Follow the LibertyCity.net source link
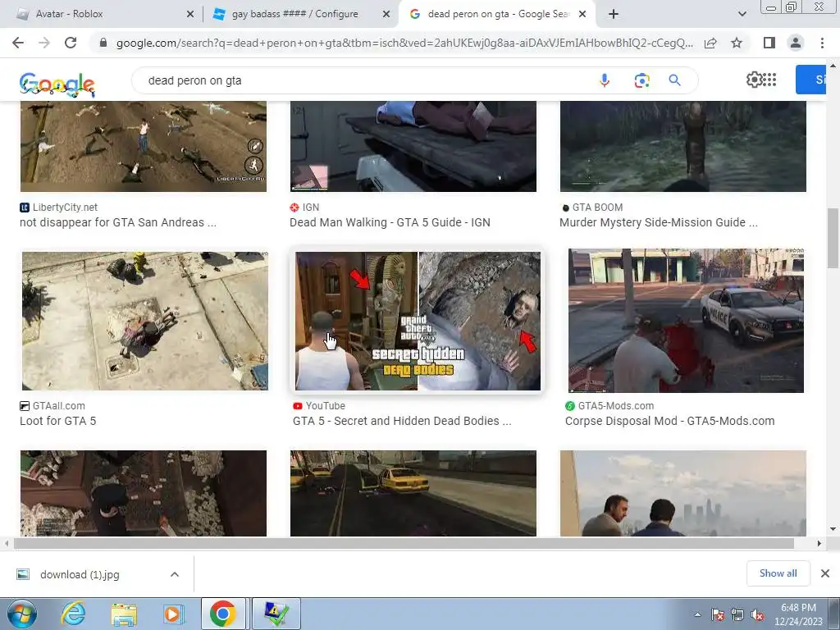This screenshot has height=630, width=840. [x=59, y=208]
